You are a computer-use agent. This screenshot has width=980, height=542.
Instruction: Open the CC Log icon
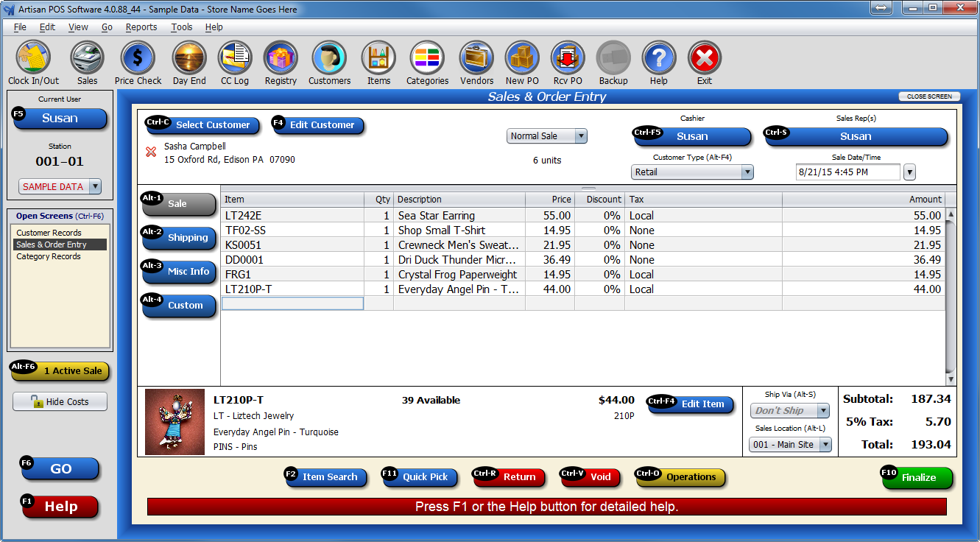pyautogui.click(x=235, y=58)
